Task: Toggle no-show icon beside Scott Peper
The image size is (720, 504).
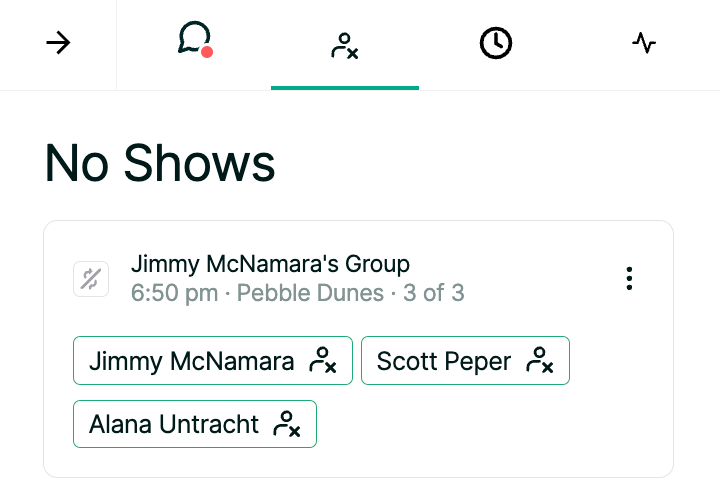Action: tap(540, 361)
